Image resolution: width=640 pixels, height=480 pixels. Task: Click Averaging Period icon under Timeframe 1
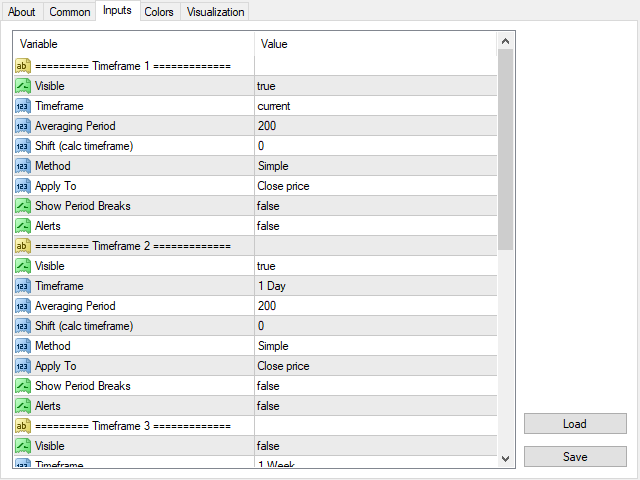23,126
